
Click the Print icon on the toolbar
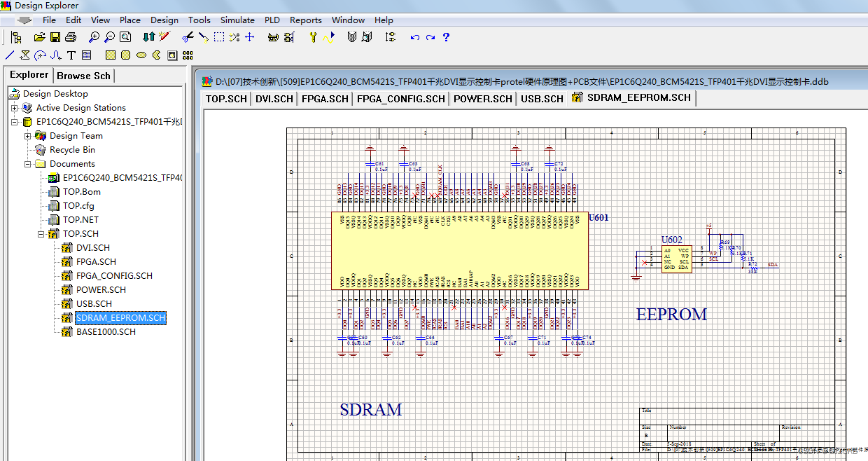coord(69,37)
